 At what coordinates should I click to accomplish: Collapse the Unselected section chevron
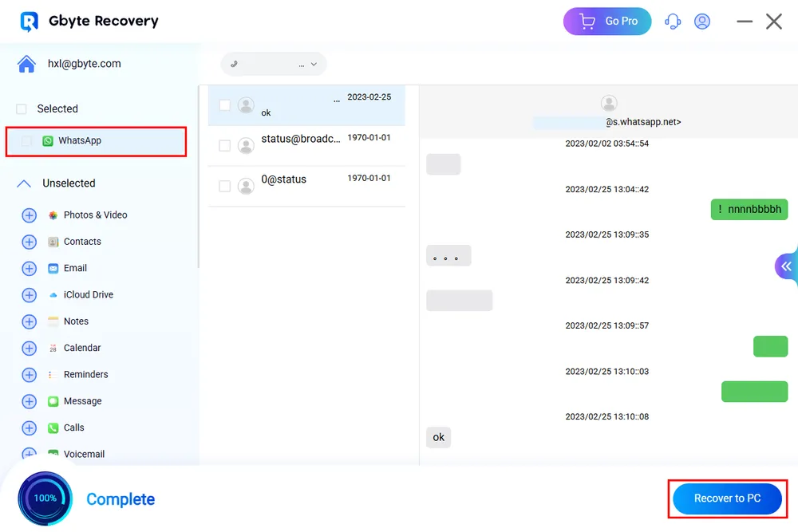pyautogui.click(x=24, y=183)
